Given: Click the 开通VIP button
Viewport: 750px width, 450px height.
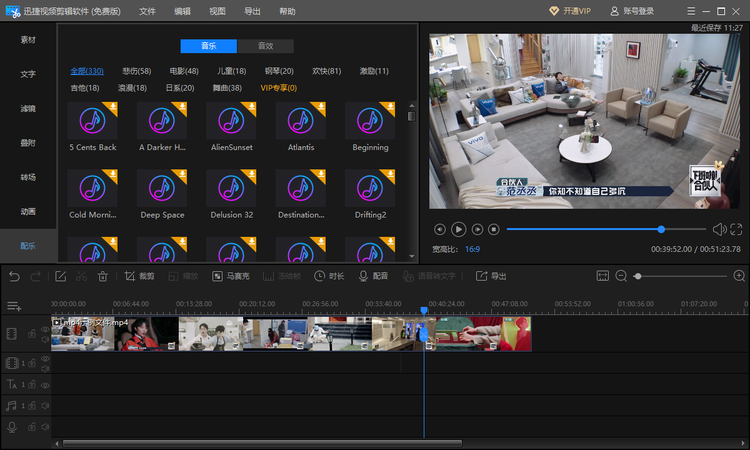Looking at the screenshot, I should (570, 11).
